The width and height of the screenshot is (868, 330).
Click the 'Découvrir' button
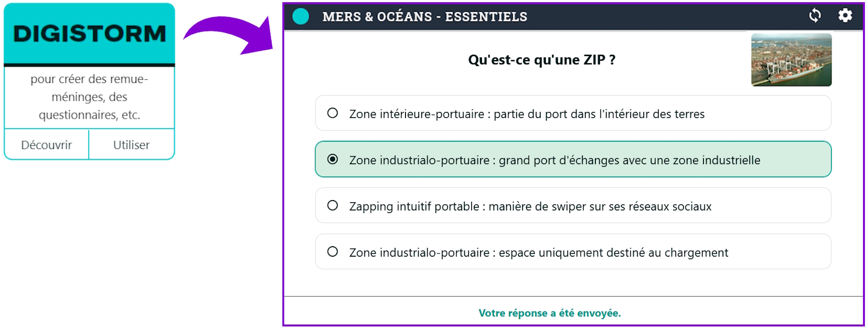46,144
